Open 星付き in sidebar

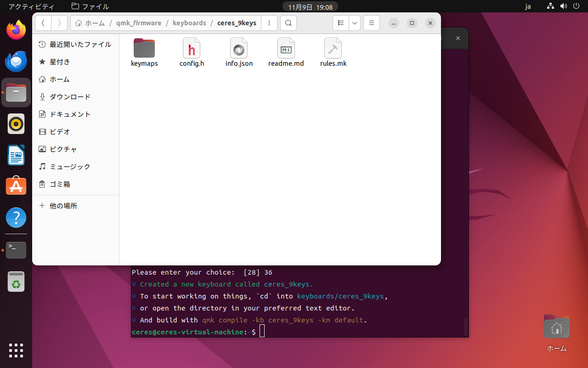point(76,62)
